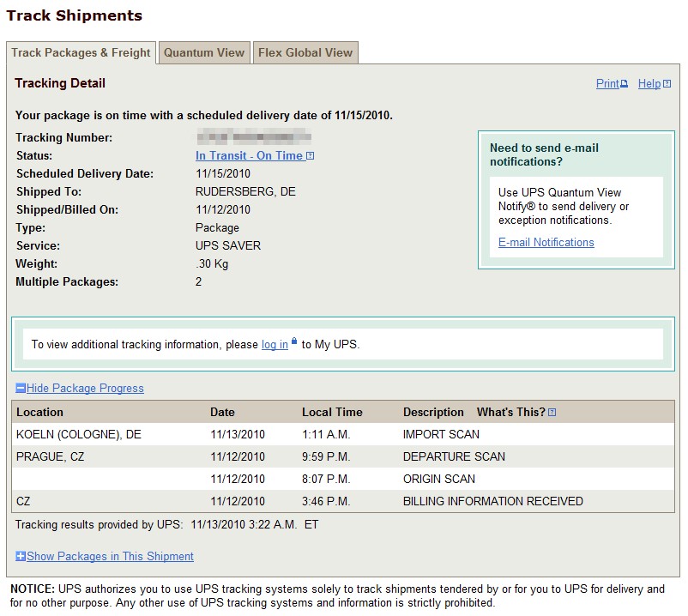Open the Track Packages & Freight tab
Viewport: 688px width, 616px height.
(81, 52)
